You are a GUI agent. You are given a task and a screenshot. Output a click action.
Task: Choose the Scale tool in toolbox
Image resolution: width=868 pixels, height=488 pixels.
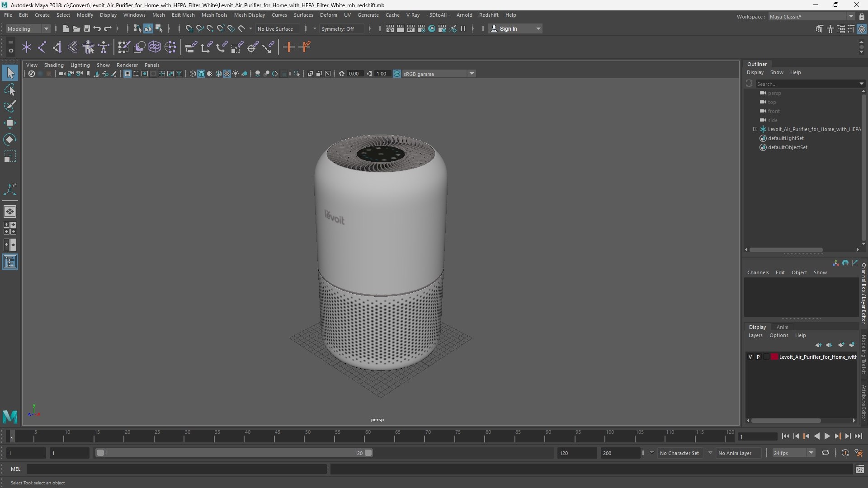[x=10, y=156]
